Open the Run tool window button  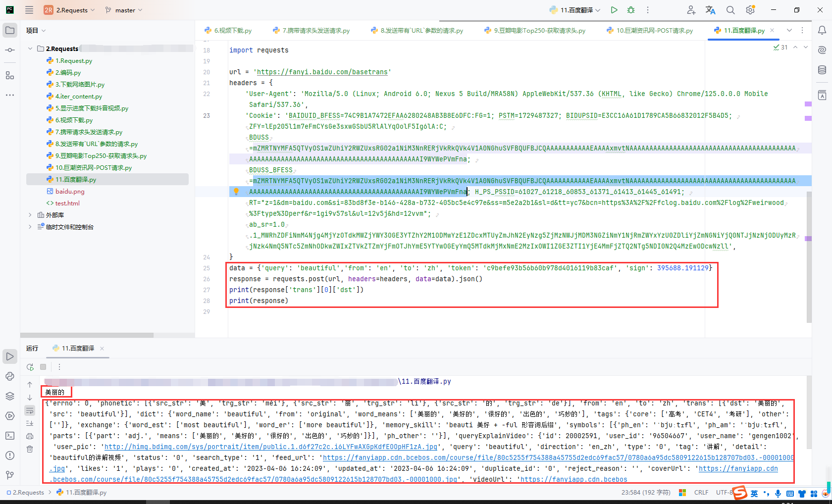(10, 356)
